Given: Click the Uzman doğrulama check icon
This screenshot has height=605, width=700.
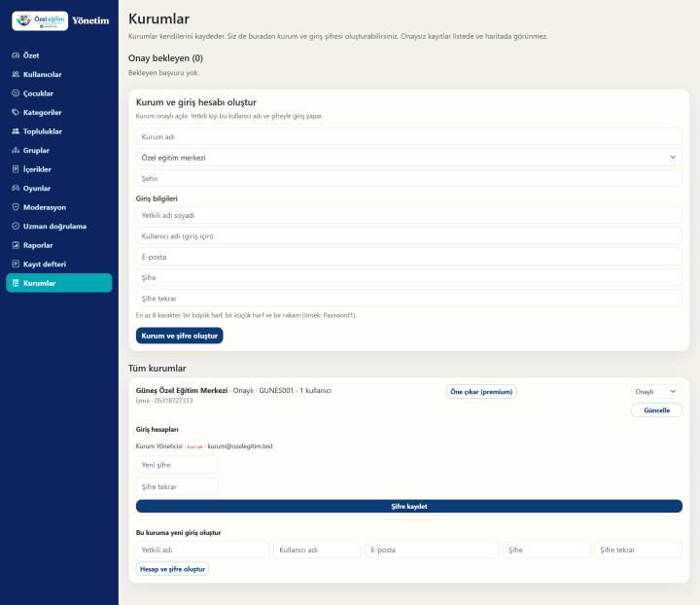Looking at the screenshot, I should (16, 226).
